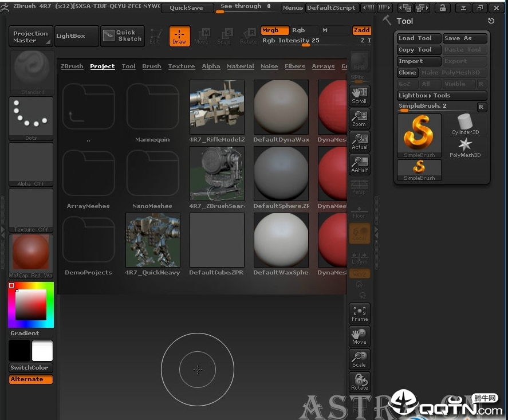
Task: Toggle the Persp perspective button
Action: click(360, 187)
